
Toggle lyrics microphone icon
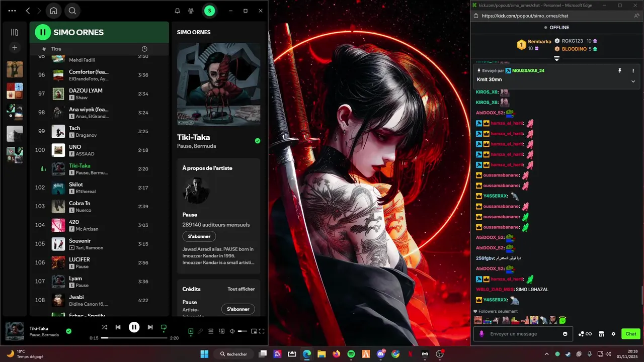pyautogui.click(x=200, y=331)
